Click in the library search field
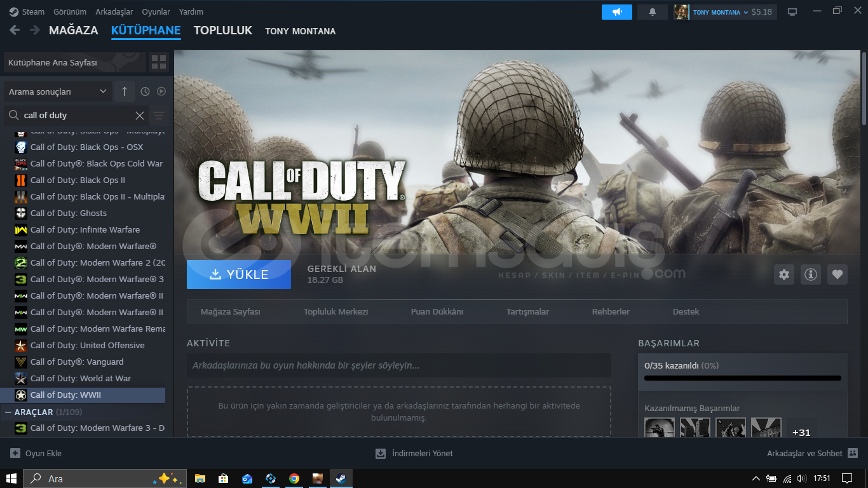 pyautogui.click(x=76, y=115)
